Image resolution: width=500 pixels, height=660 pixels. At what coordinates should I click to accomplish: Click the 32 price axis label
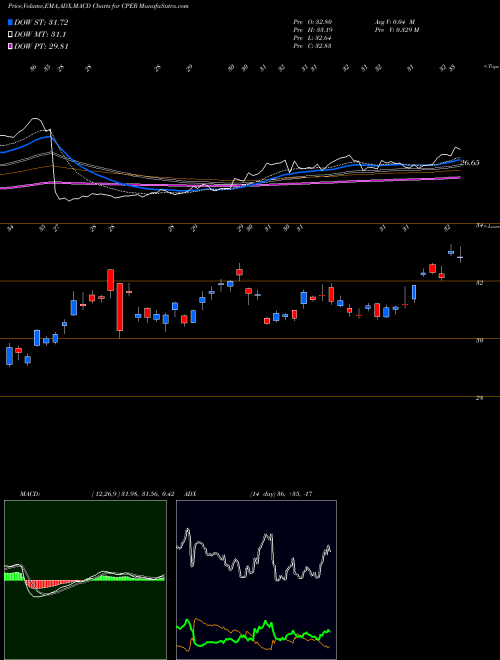[x=479, y=283]
